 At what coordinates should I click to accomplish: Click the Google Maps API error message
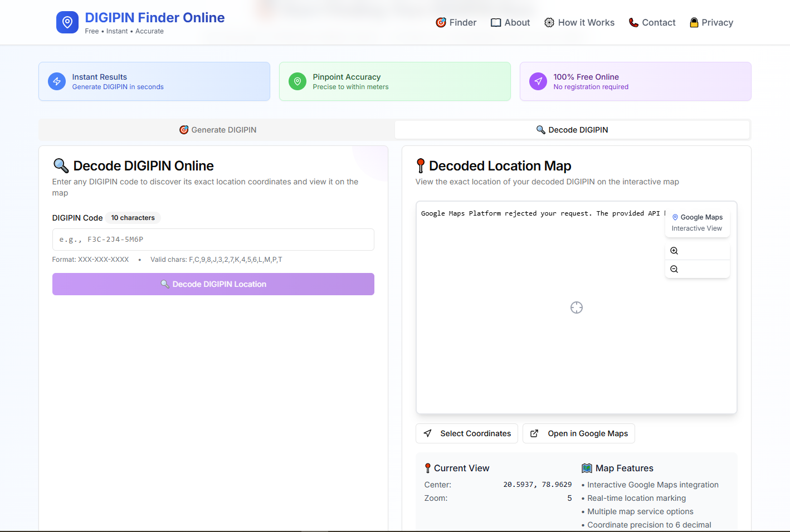(x=543, y=213)
